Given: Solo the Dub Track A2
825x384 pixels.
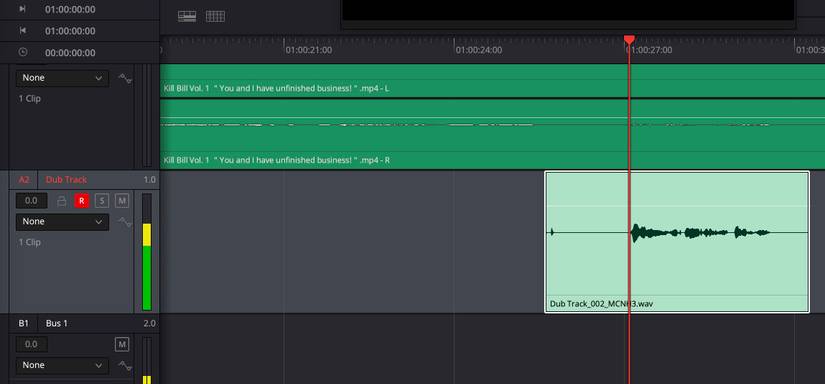Looking at the screenshot, I should click(102, 200).
